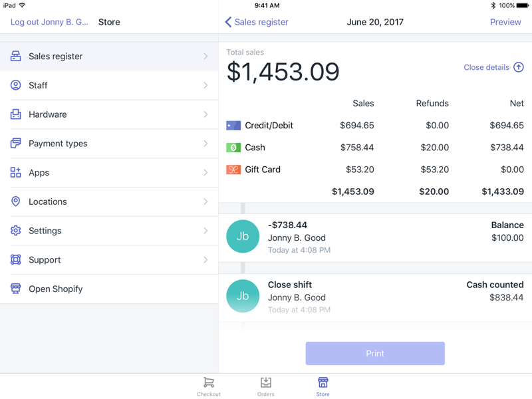The image size is (532, 399).
Task: Click the Hardware printer icon
Action: (15, 114)
